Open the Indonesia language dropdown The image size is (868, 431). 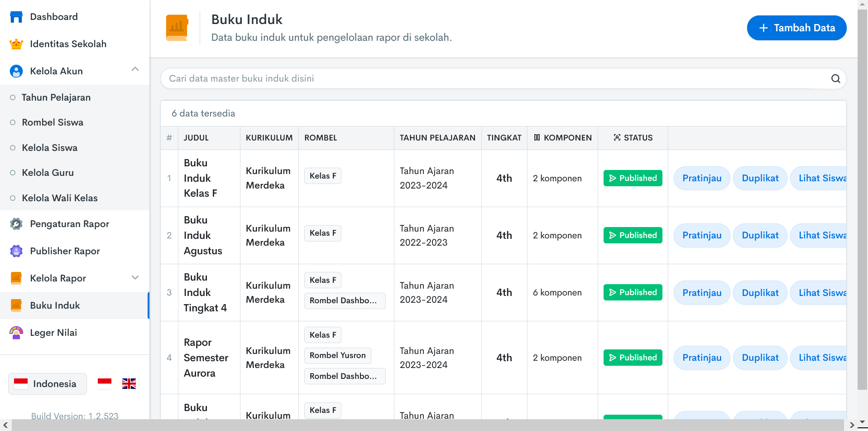pos(48,384)
